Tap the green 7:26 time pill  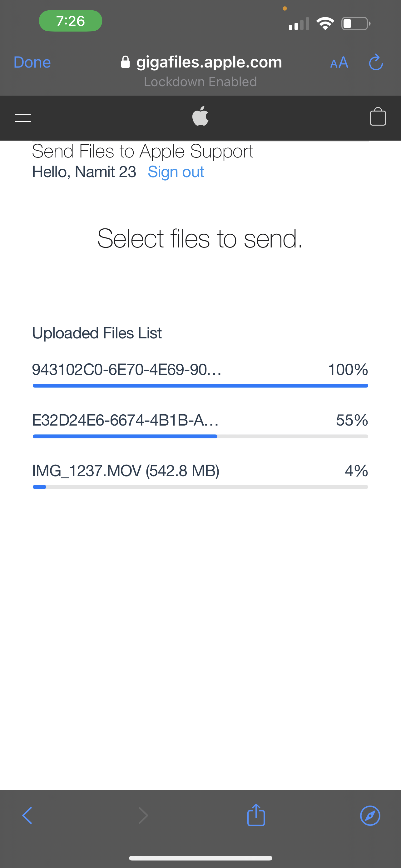point(70,21)
